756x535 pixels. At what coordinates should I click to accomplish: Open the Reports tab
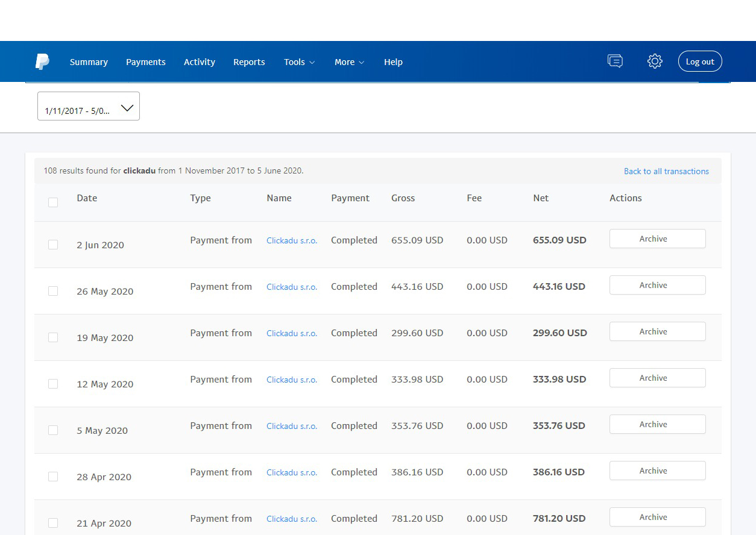249,62
